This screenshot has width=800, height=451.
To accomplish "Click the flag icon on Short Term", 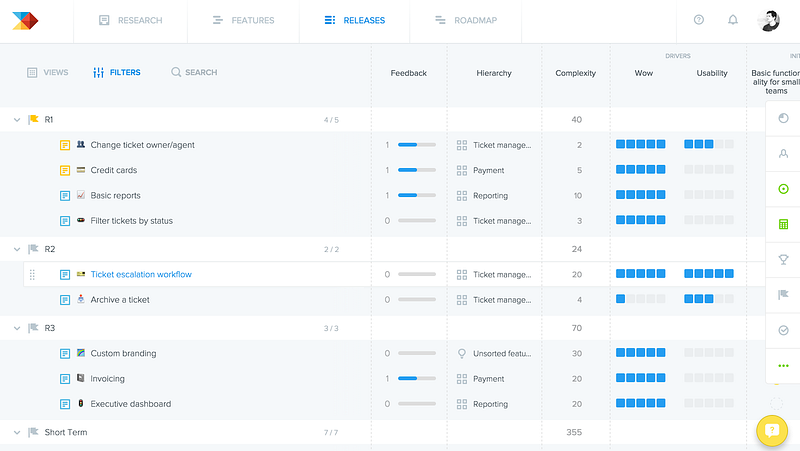I will [34, 432].
